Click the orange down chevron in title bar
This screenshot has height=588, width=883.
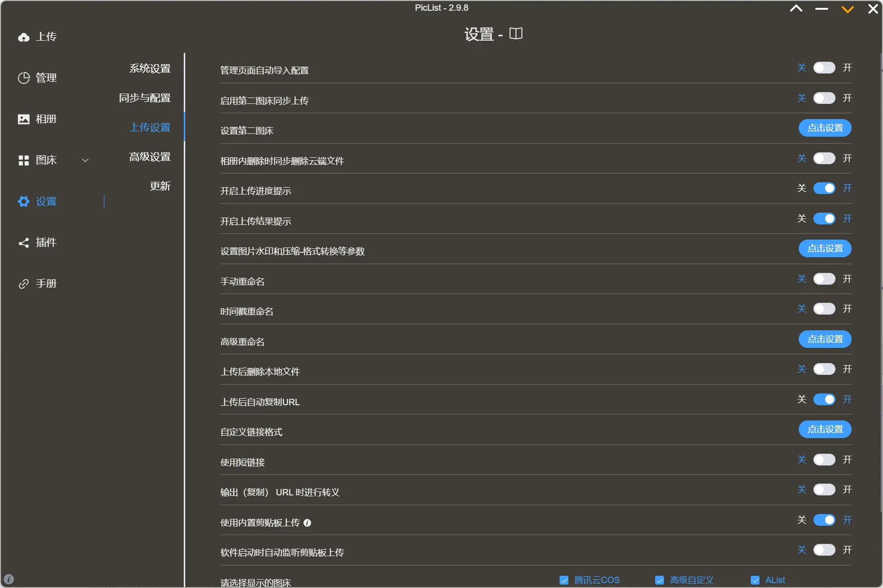[848, 9]
